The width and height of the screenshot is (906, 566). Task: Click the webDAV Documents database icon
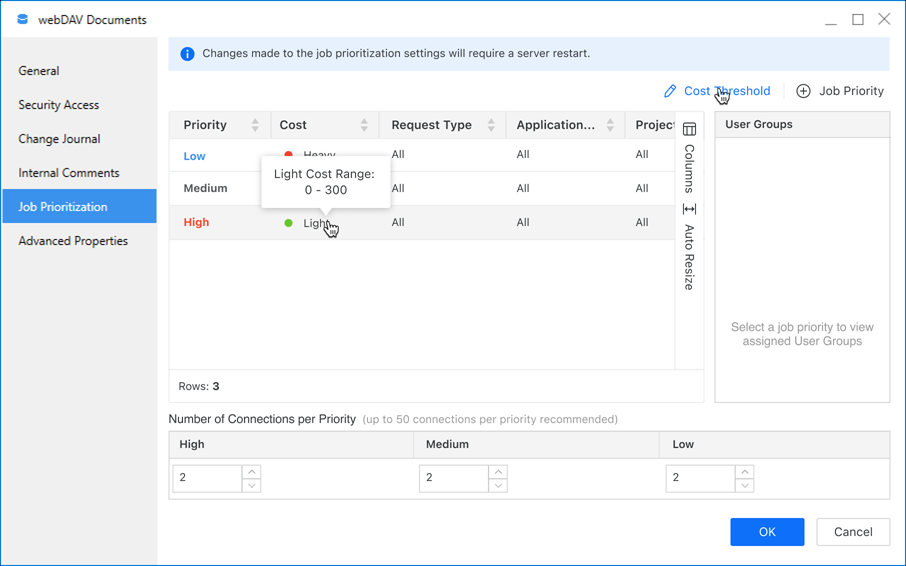click(23, 20)
